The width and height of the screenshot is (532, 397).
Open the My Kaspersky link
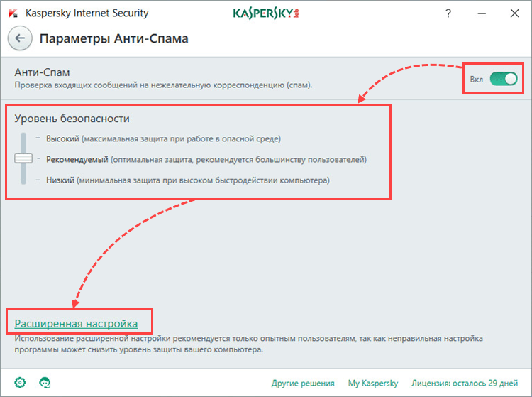click(x=373, y=383)
